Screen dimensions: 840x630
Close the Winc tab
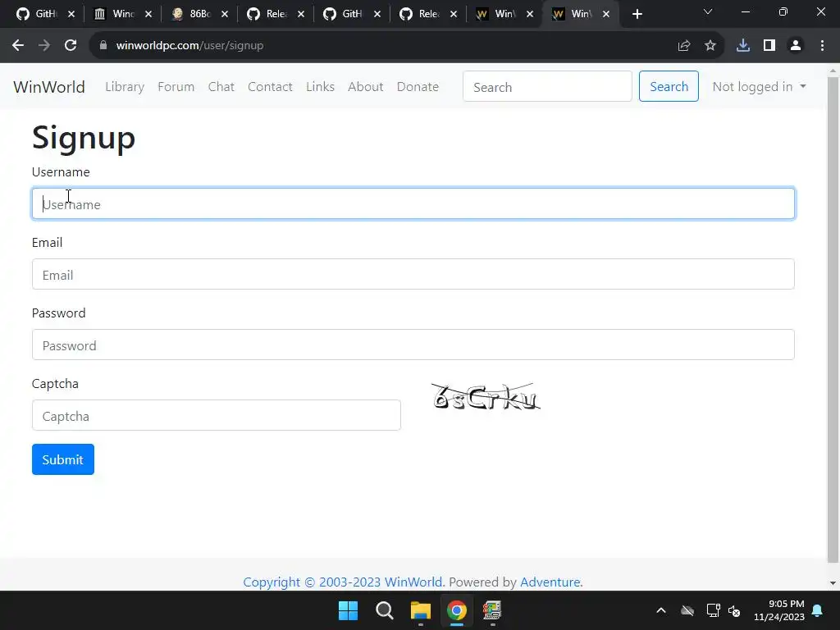click(x=148, y=14)
